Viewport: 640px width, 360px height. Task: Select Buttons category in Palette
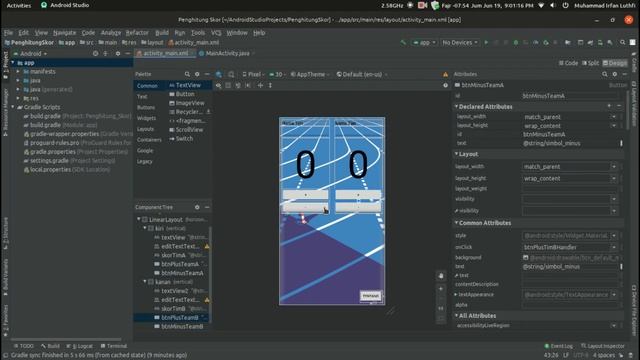[x=146, y=107]
